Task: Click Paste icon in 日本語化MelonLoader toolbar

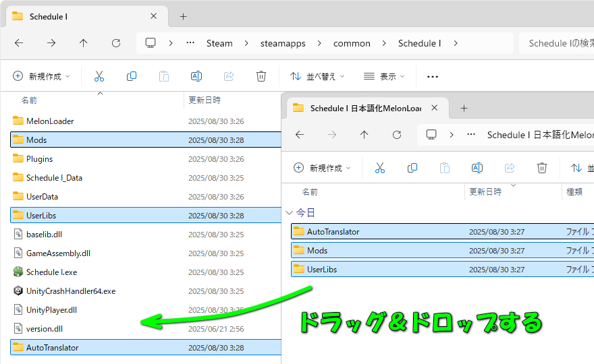Action: coord(444,168)
